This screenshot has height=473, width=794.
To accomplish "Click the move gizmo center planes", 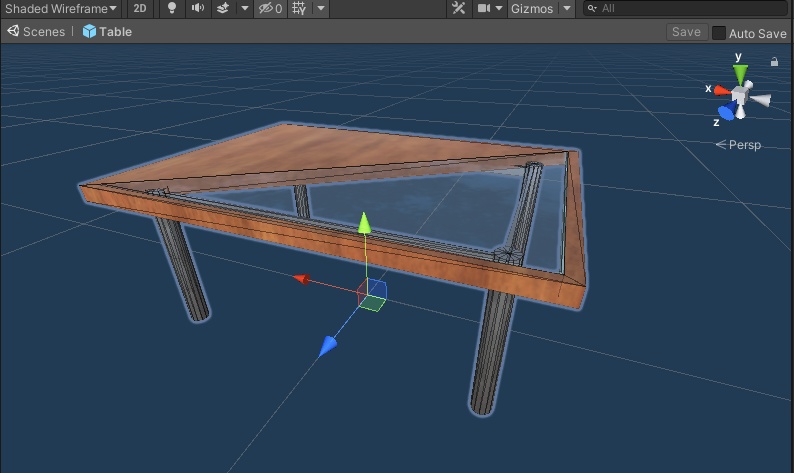I will [373, 295].
